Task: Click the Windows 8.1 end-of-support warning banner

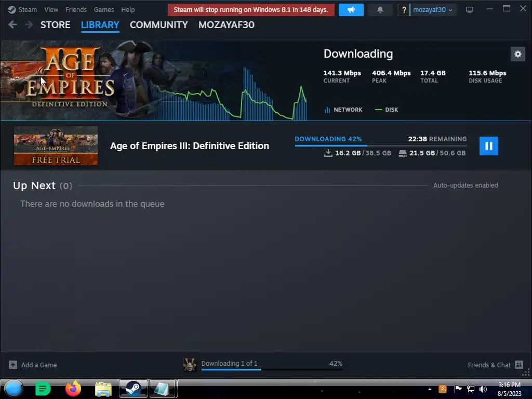Action: pos(251,10)
